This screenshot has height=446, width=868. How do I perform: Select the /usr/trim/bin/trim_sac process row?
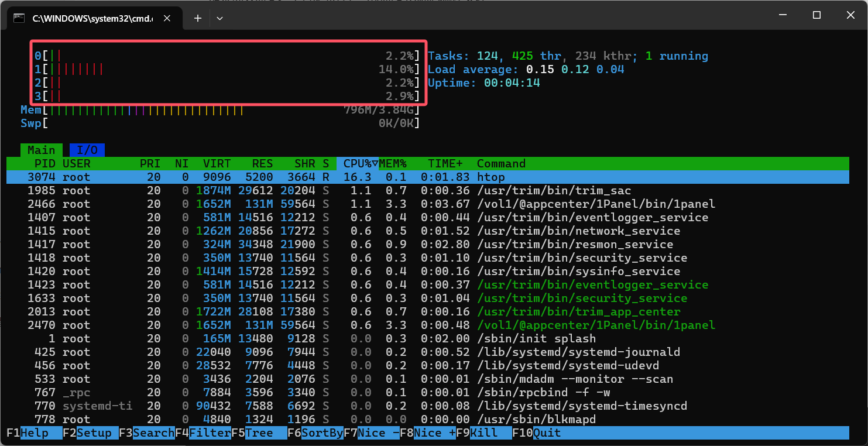[x=428, y=190]
